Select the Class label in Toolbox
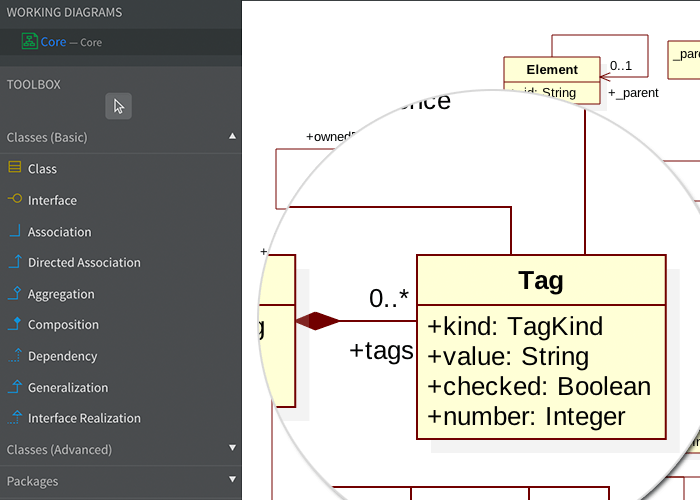Viewport: 700px width, 500px height. pos(42,169)
